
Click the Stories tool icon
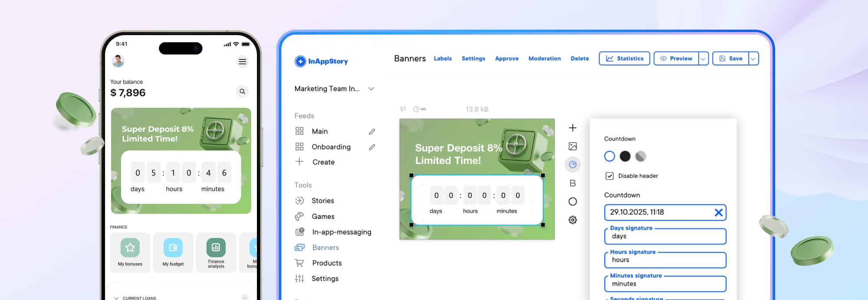(299, 201)
